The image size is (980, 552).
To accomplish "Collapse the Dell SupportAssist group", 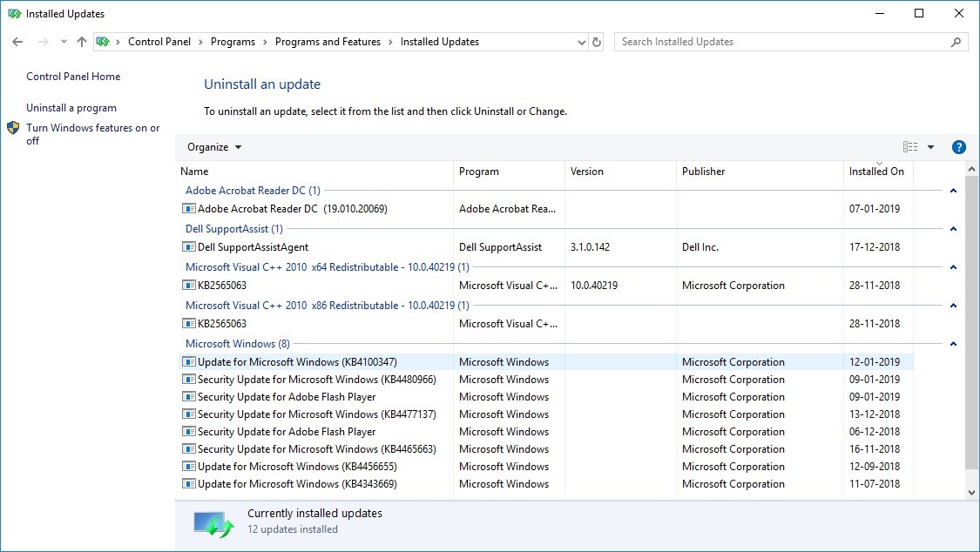I will click(x=953, y=229).
